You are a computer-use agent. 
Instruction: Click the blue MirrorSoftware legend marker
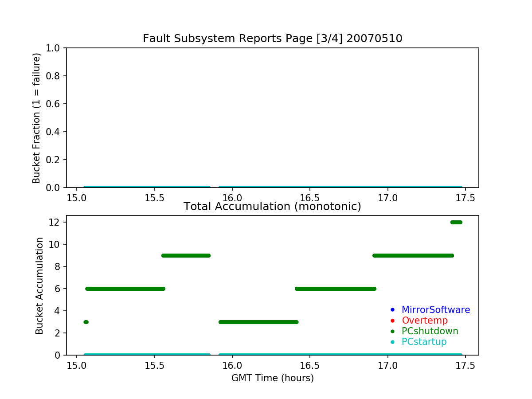coord(392,310)
